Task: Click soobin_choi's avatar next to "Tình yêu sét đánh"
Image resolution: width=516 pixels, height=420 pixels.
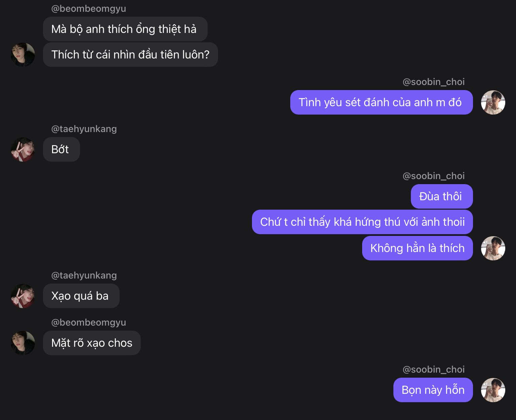Action: pos(493,102)
